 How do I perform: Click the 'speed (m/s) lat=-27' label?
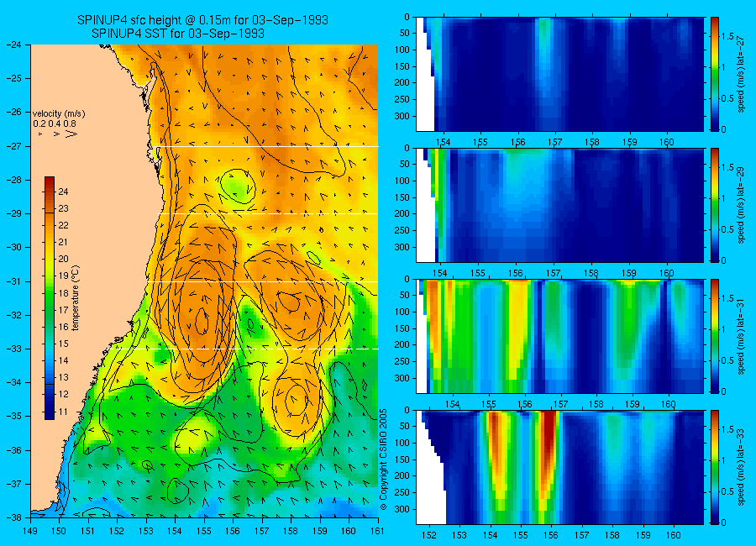(741, 74)
